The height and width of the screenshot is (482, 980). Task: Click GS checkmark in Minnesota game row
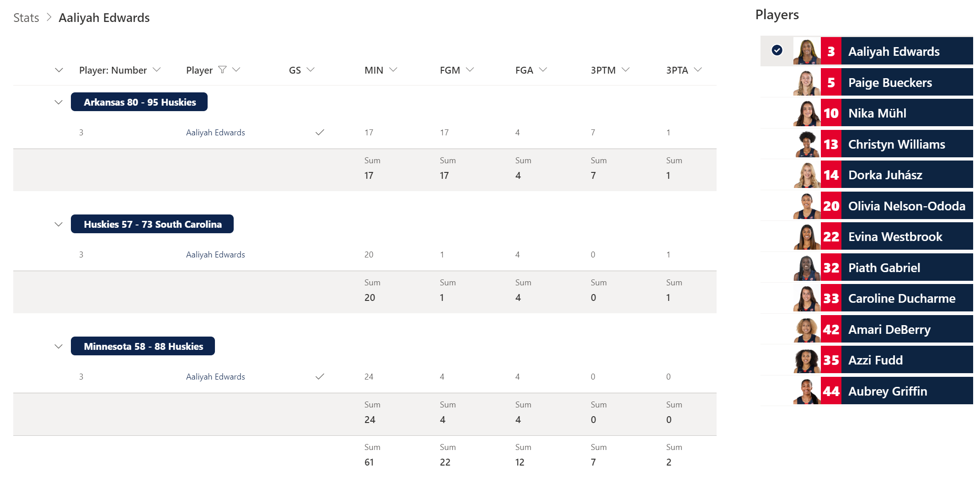(320, 377)
